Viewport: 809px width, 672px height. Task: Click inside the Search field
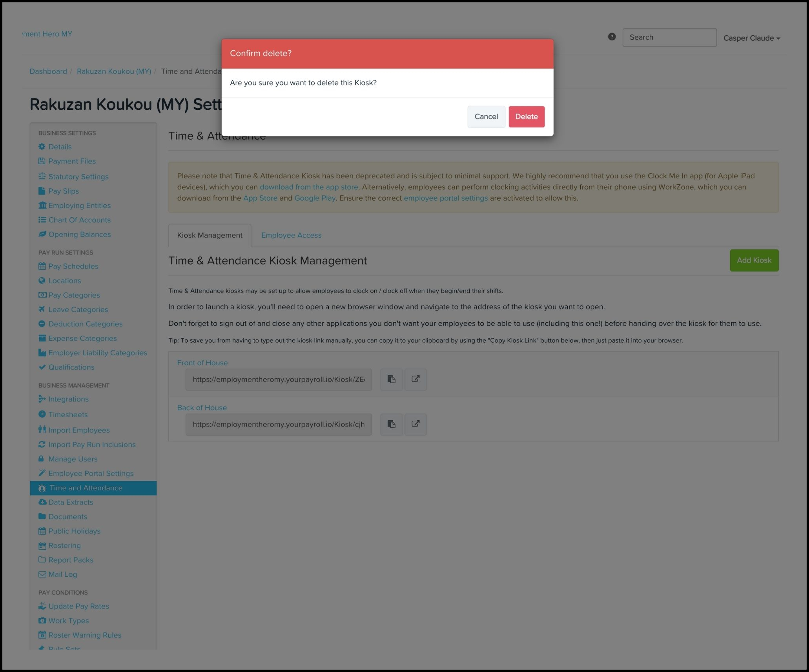pyautogui.click(x=669, y=37)
